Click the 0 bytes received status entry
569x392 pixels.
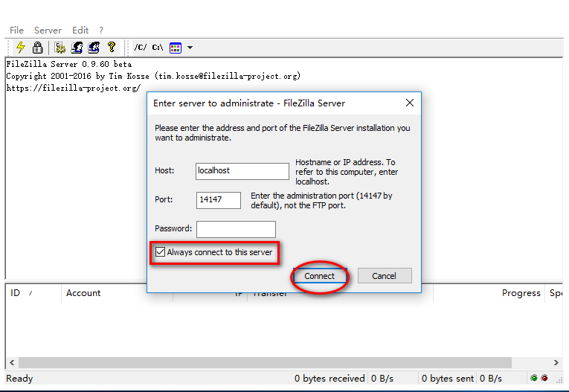[329, 378]
